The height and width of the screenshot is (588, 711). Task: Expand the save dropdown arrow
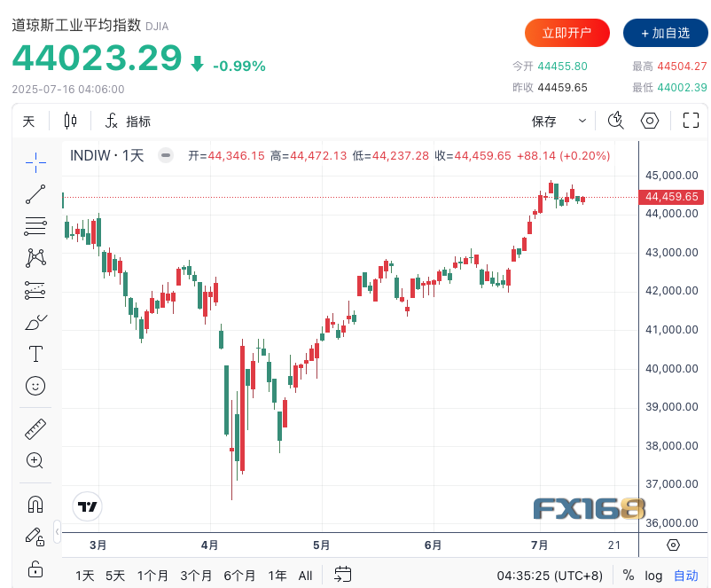[582, 121]
